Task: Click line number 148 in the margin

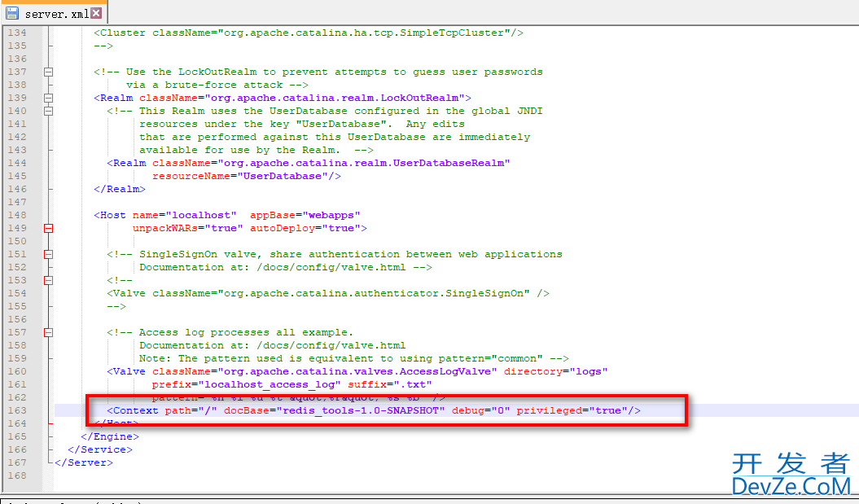Action: point(17,215)
